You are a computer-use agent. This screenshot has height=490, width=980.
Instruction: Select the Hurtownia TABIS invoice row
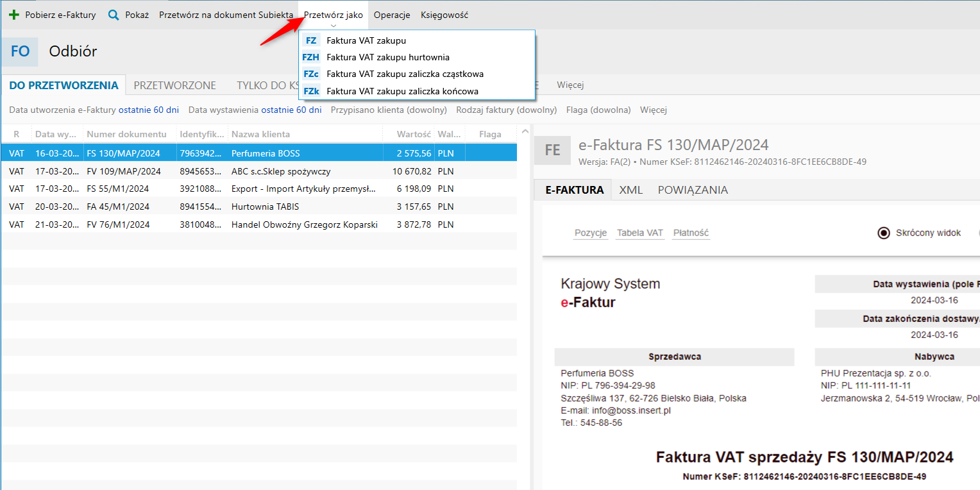pos(258,207)
